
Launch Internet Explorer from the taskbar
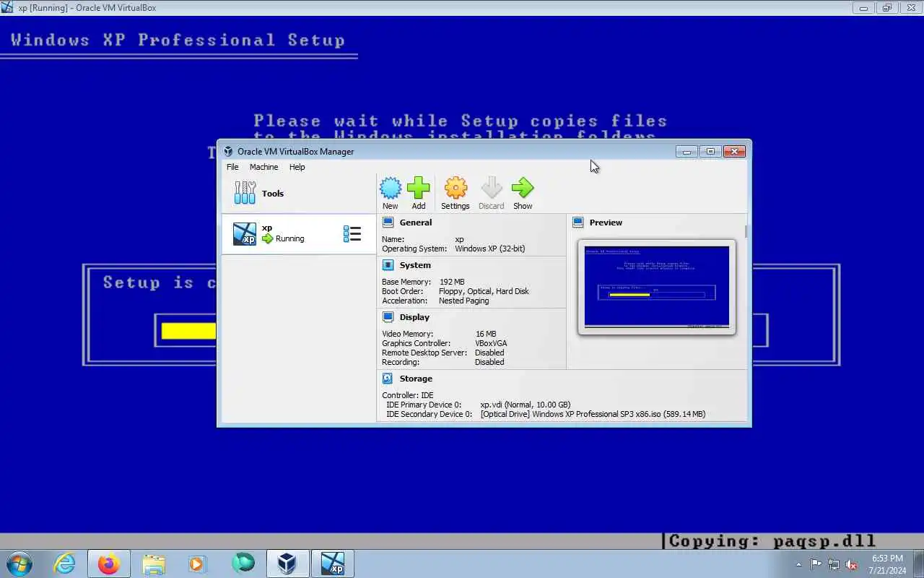coord(65,564)
